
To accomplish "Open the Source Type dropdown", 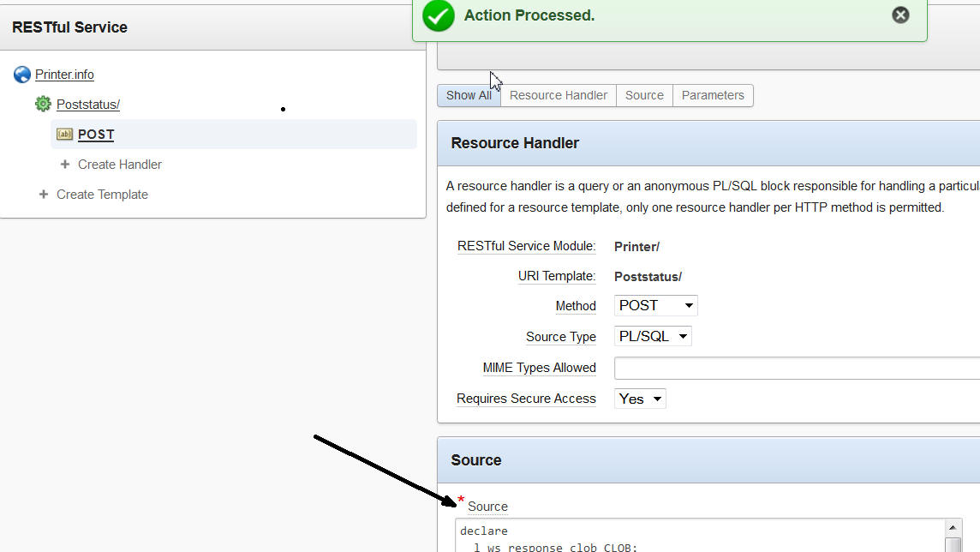I will click(x=652, y=337).
